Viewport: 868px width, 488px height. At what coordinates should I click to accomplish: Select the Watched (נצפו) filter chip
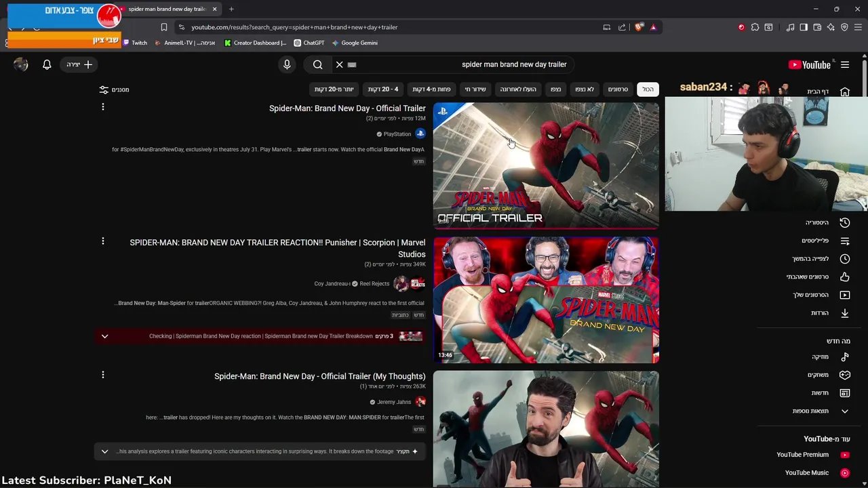click(x=555, y=89)
